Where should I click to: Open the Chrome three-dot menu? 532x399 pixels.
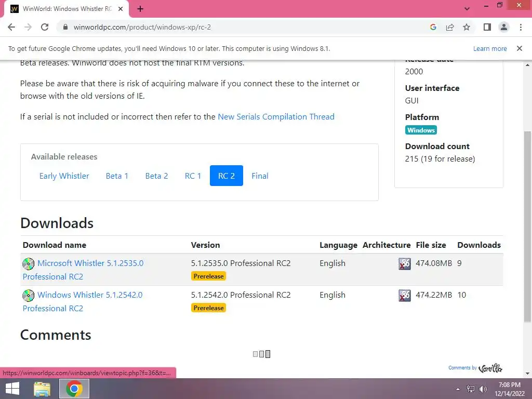pyautogui.click(x=521, y=27)
